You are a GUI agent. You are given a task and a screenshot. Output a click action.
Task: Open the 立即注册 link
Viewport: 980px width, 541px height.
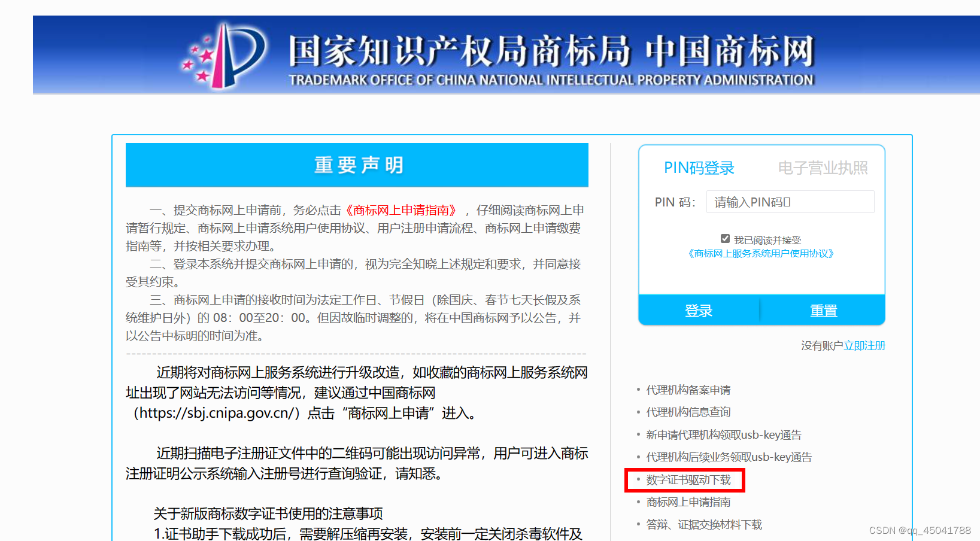[x=864, y=346]
